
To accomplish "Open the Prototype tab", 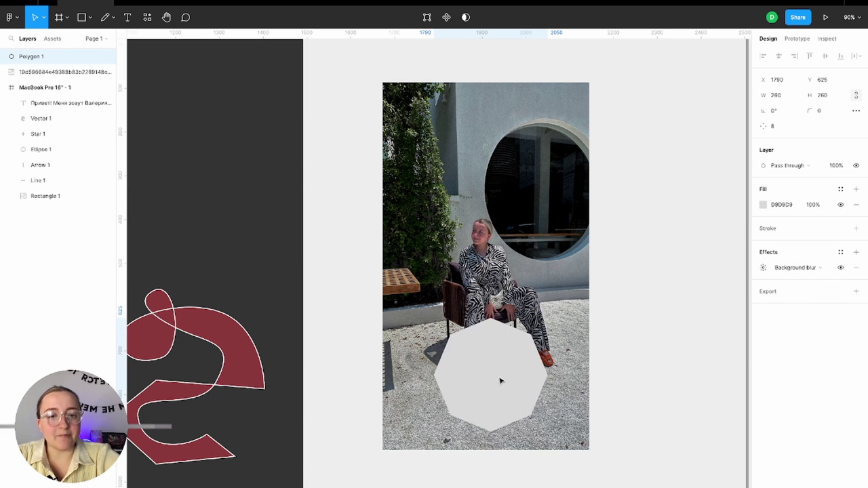I will [797, 39].
